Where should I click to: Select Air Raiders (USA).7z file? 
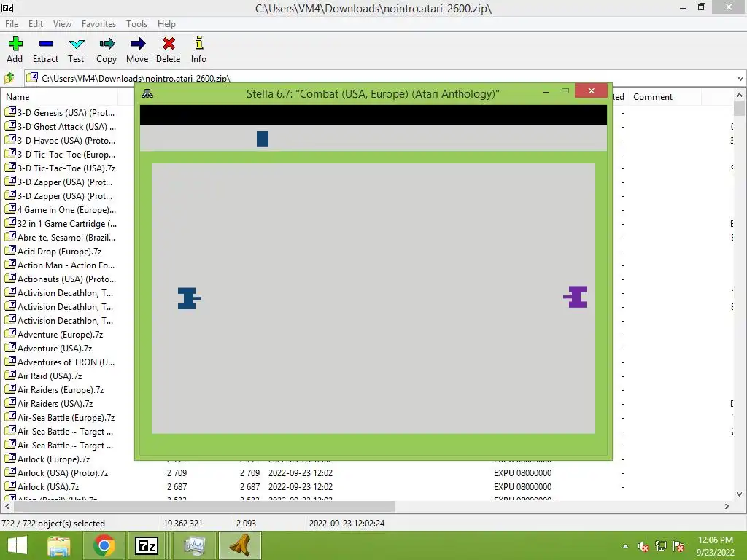pyautogui.click(x=55, y=404)
